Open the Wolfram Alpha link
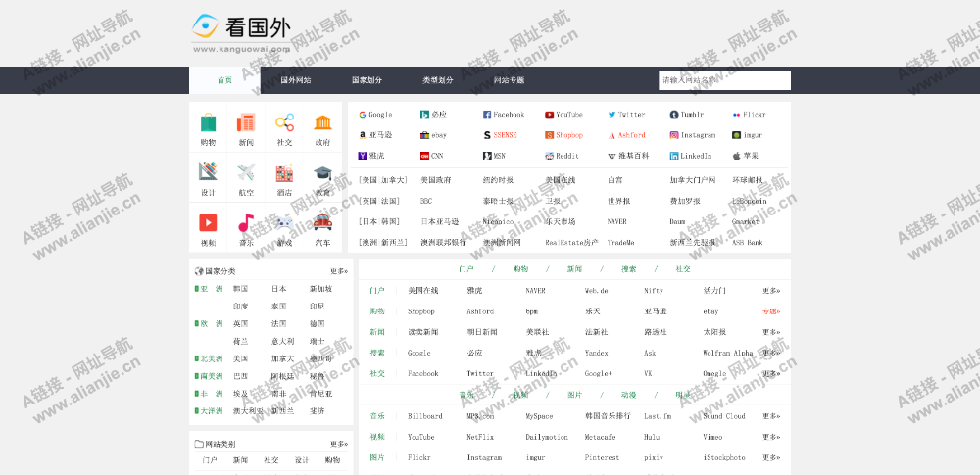 point(728,354)
